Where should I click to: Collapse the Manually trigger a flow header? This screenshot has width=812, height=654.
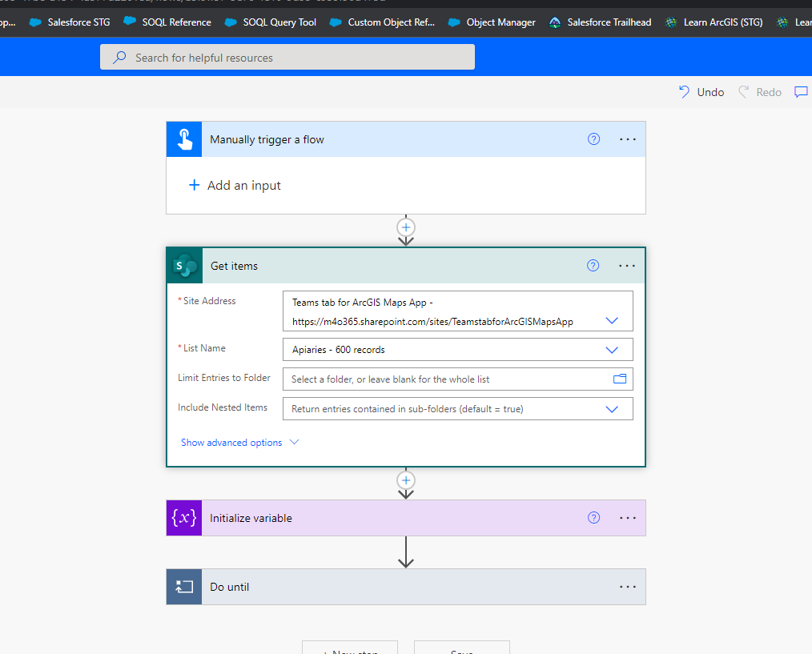[x=406, y=139]
